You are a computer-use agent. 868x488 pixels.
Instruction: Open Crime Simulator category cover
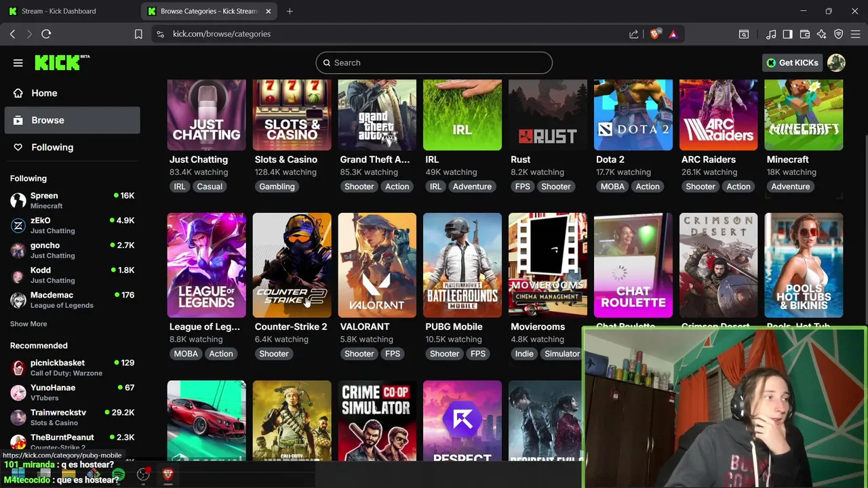pyautogui.click(x=377, y=421)
